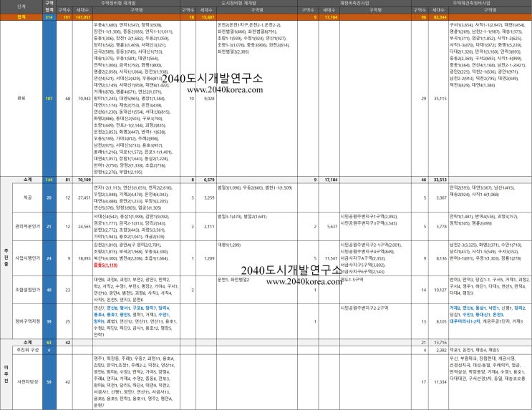
Task: Click the household value 2,382
Action: [441, 350]
